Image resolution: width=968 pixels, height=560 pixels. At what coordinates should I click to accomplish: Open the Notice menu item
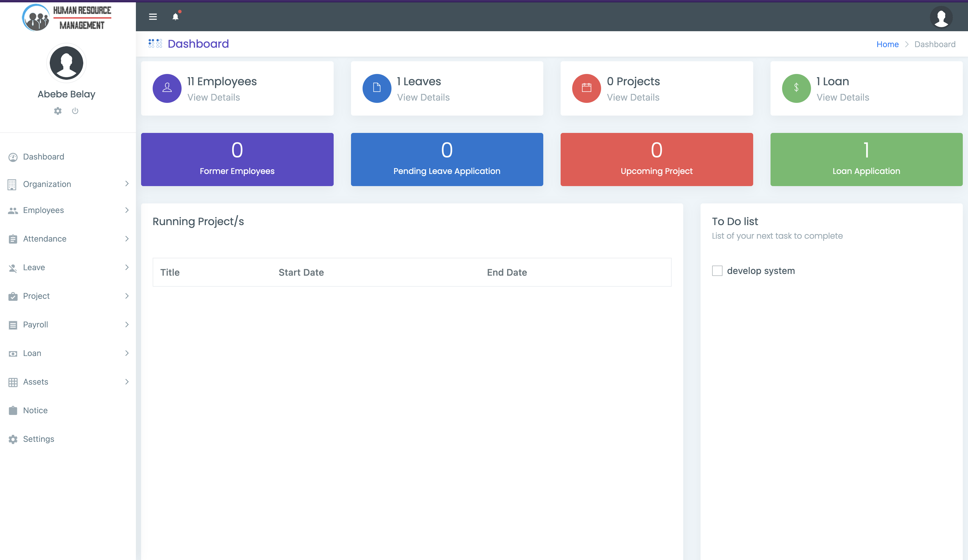point(35,410)
